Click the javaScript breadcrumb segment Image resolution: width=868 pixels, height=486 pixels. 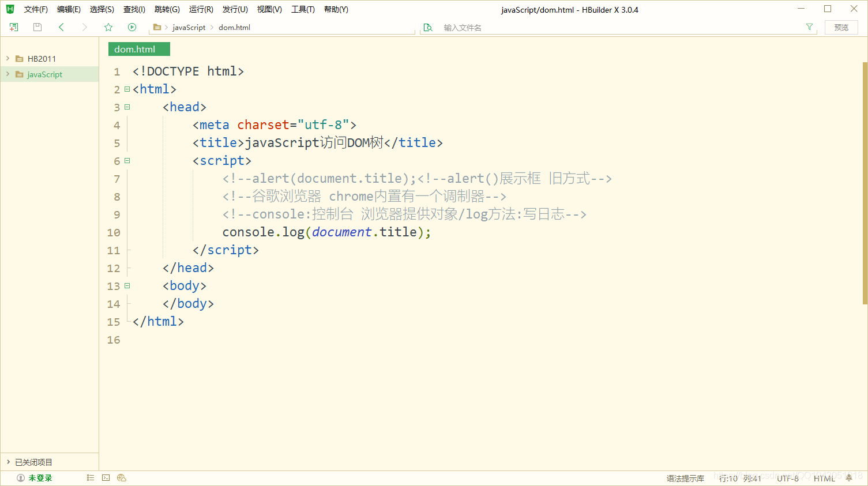(189, 27)
